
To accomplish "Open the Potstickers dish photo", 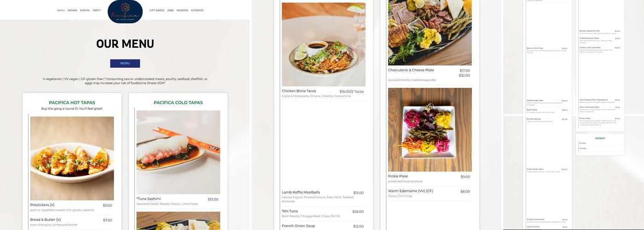I will click(x=72, y=158).
